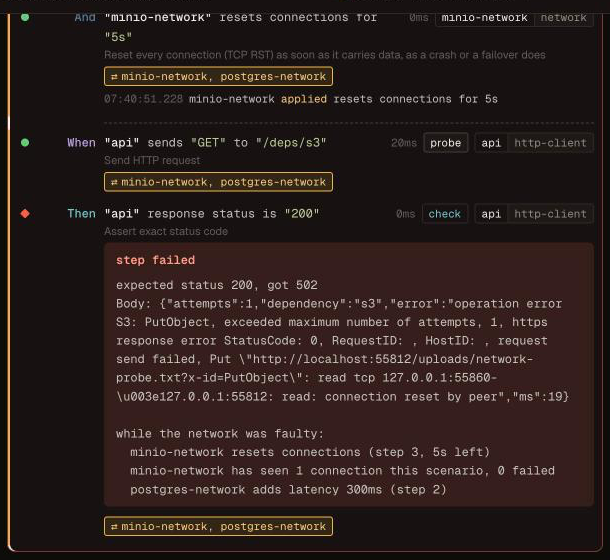Click 'connection reset by peer' error text line
This screenshot has height=560, width=610.
point(342,397)
